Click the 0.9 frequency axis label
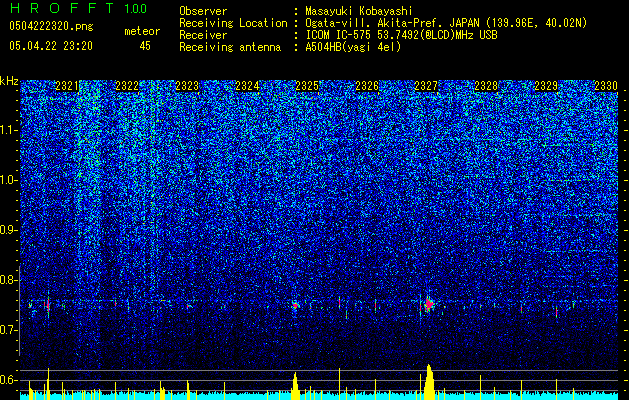This screenshot has width=629, height=400. tap(9, 230)
